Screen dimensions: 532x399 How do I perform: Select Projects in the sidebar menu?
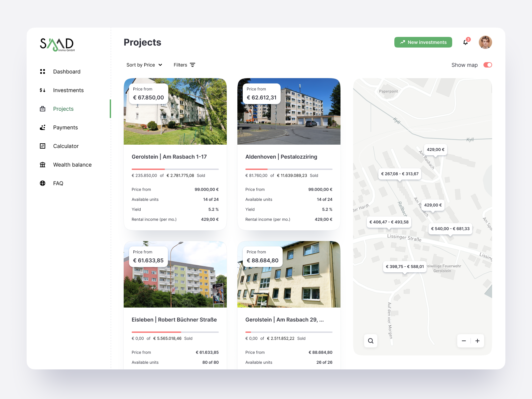pos(63,109)
